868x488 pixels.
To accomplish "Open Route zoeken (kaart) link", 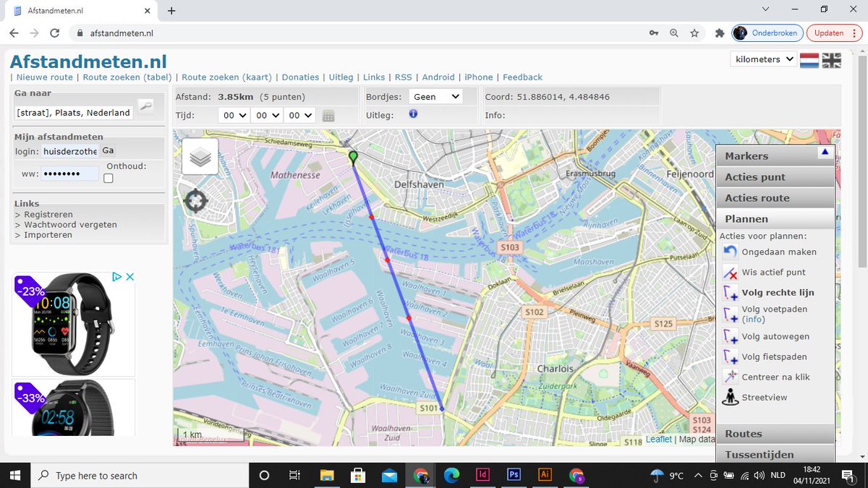I will point(227,77).
